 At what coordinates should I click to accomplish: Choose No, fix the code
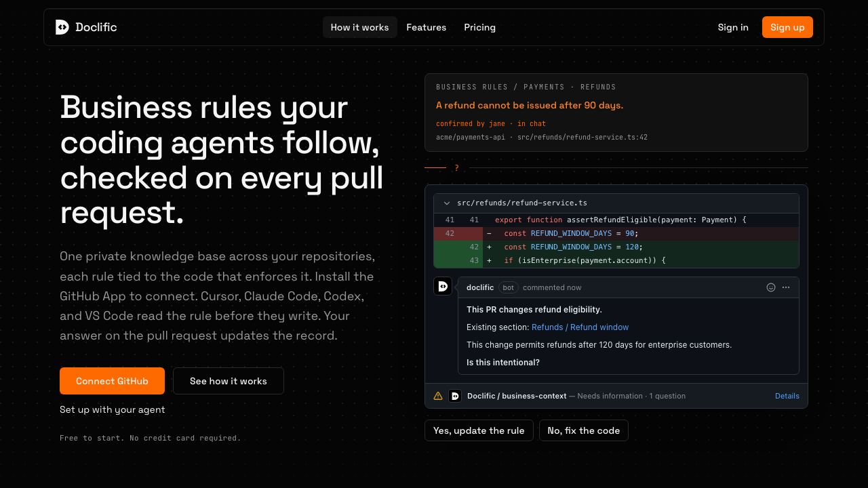584,430
